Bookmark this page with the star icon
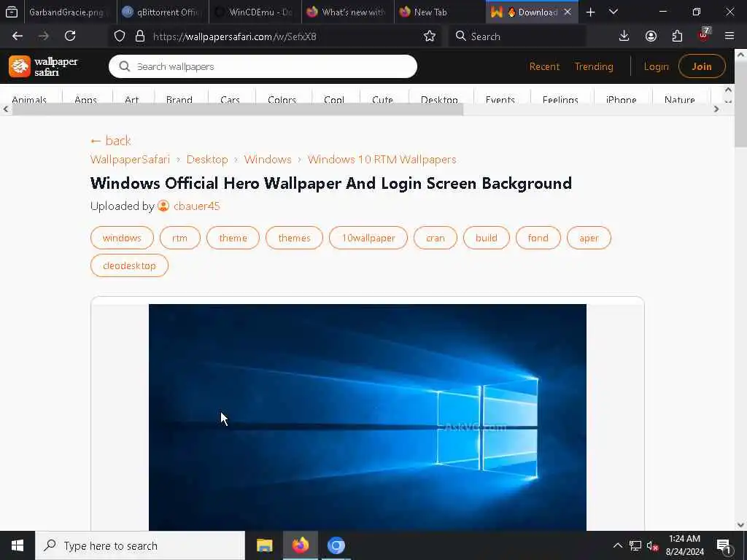The width and height of the screenshot is (747, 560). (x=429, y=36)
